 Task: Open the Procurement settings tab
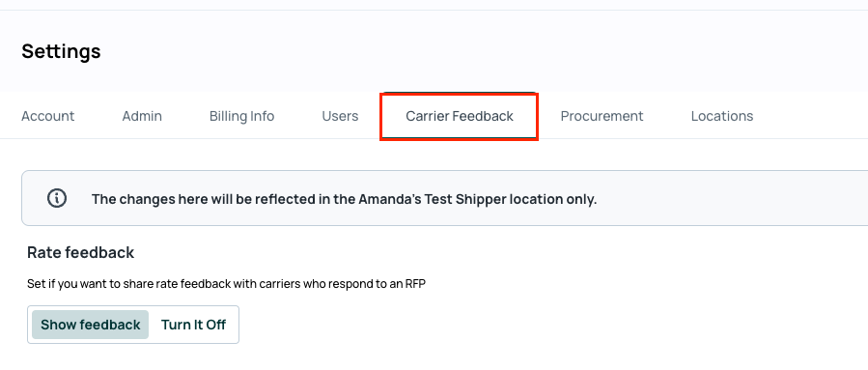(x=602, y=116)
